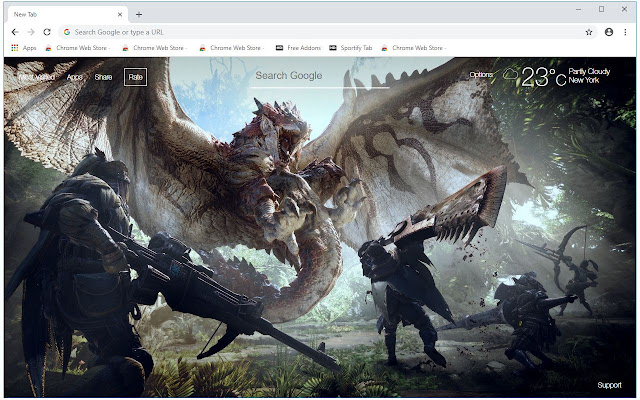Screen dimensions: 640x400
Task: Open the Chrome three-dot menu
Action: 625,32
